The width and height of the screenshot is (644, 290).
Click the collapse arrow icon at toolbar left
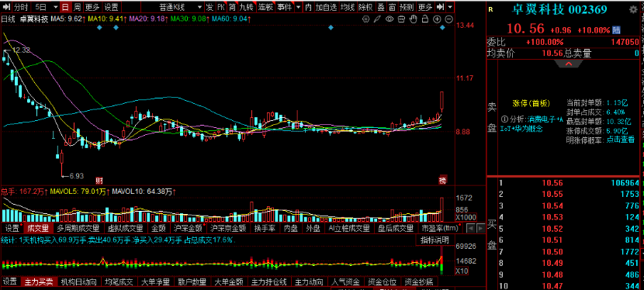[x=6, y=7]
